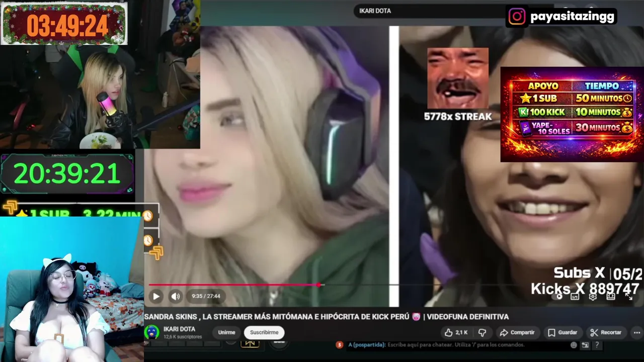
Task: Click the Kicks X 889747 counter
Action: (585, 289)
